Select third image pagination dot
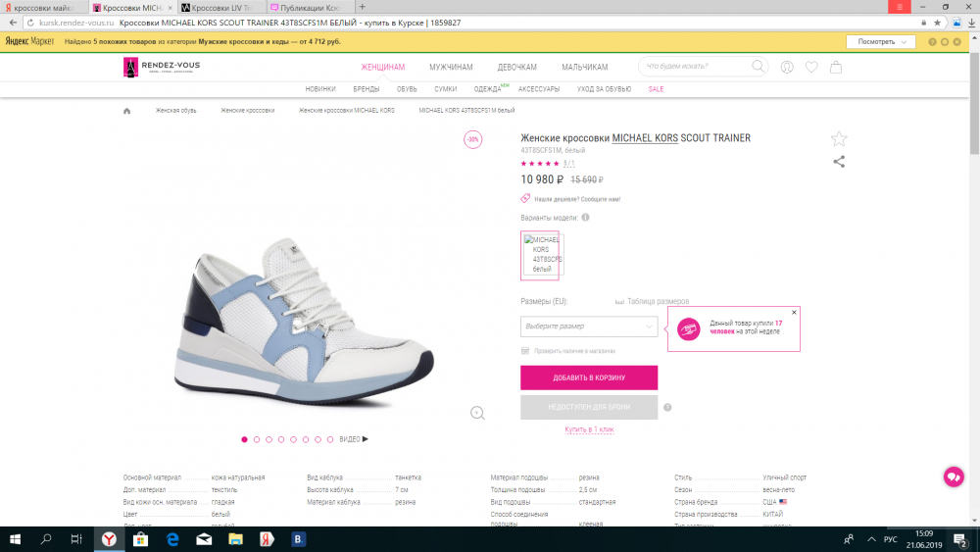The width and height of the screenshot is (980, 552). [x=269, y=439]
